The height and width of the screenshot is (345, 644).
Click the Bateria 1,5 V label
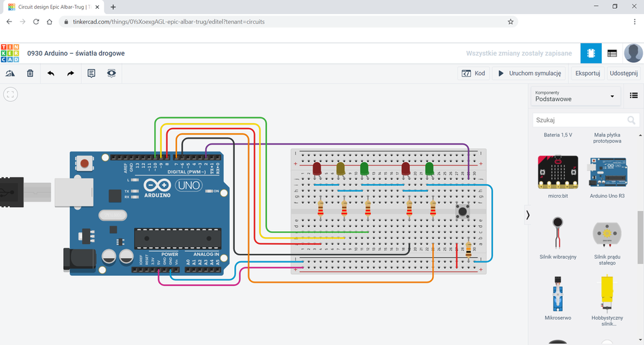pos(557,135)
